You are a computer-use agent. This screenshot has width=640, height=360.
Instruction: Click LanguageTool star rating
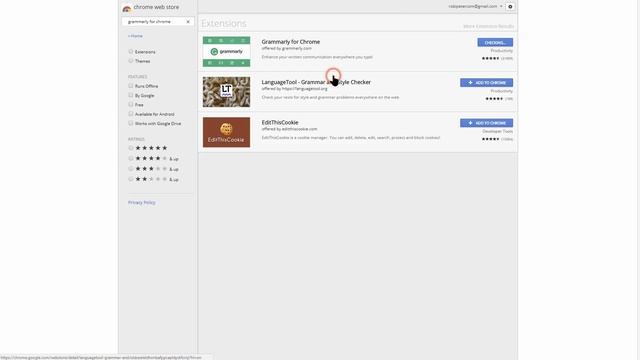tap(494, 99)
